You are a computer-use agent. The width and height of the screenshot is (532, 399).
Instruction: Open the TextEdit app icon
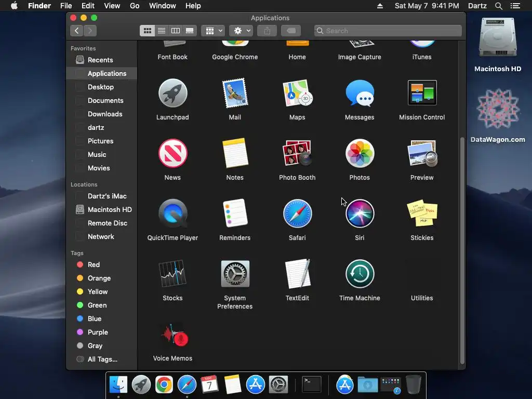pos(297,273)
